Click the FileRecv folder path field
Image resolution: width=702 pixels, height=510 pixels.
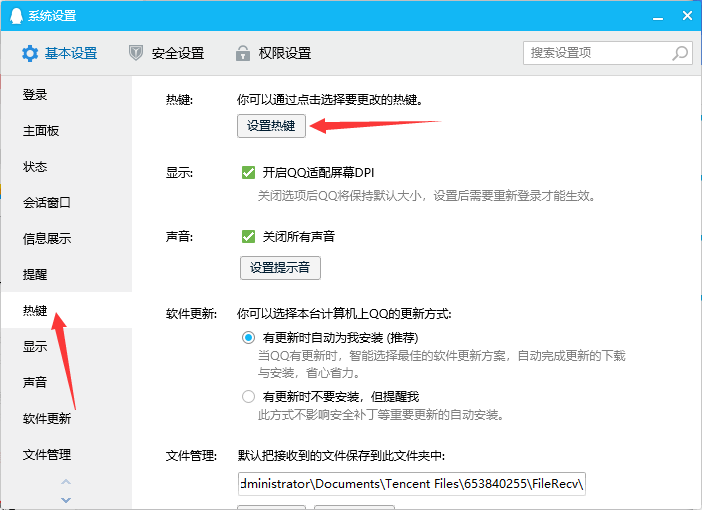click(411, 484)
